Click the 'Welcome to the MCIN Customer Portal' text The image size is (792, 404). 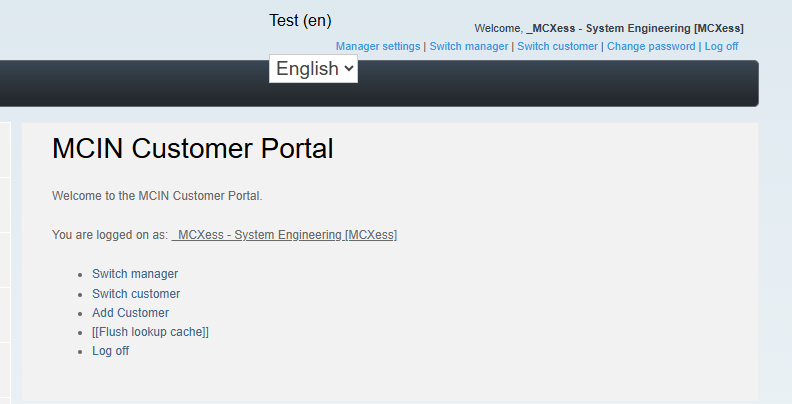pyautogui.click(x=157, y=196)
